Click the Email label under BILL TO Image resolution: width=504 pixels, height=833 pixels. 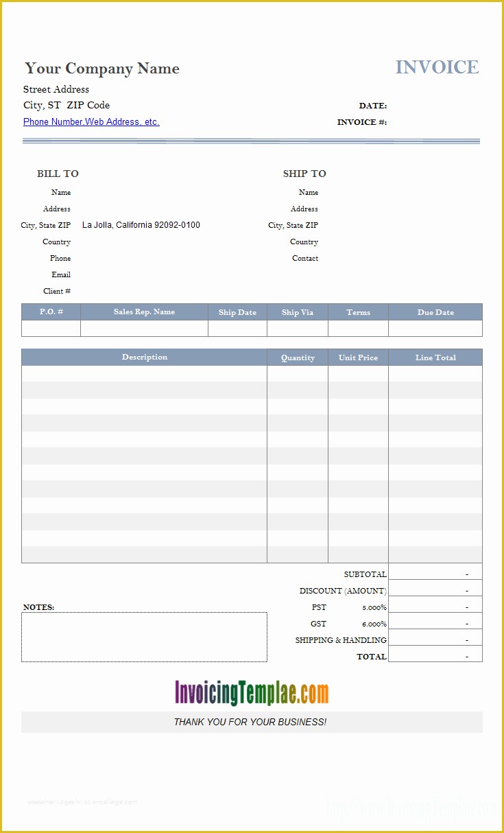61,275
